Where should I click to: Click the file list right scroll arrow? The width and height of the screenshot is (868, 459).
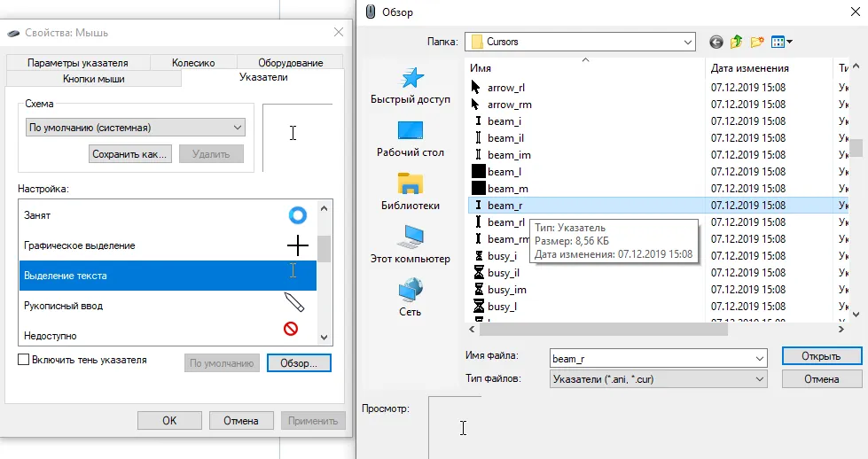click(841, 329)
